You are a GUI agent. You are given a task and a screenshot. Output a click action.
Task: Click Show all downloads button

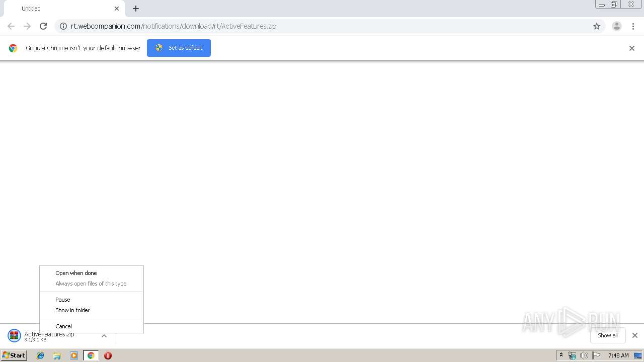point(608,335)
